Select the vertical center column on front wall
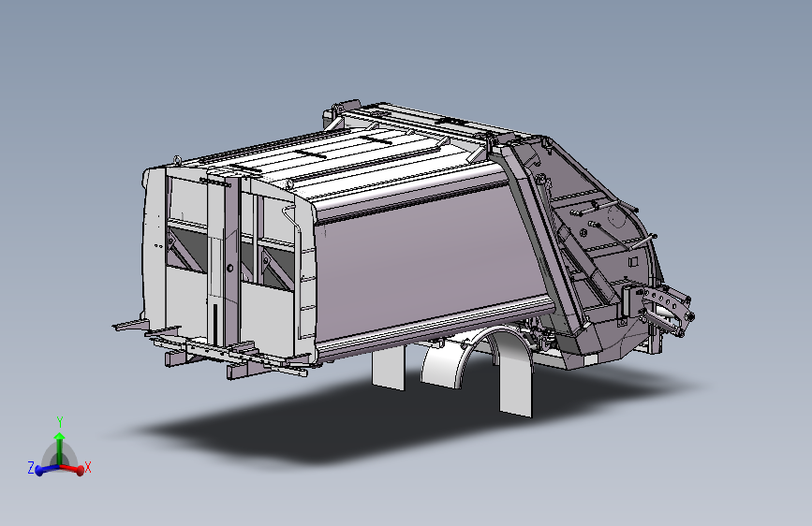The image size is (812, 526). 224,259
